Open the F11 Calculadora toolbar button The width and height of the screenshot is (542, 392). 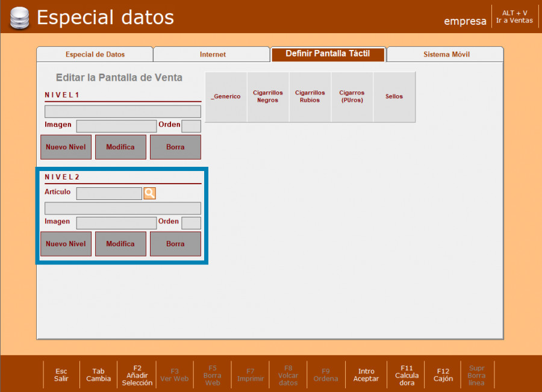coord(407,375)
